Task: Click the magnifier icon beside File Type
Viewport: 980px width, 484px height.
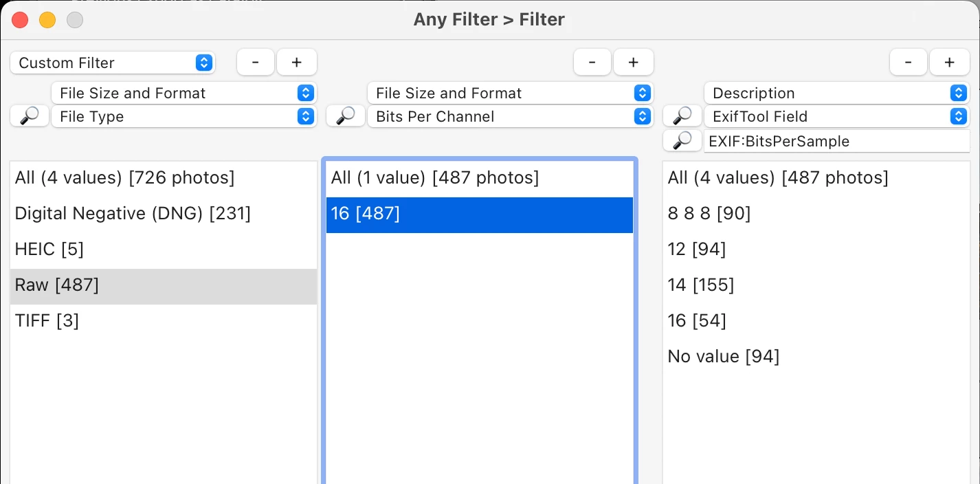Action: tap(30, 116)
